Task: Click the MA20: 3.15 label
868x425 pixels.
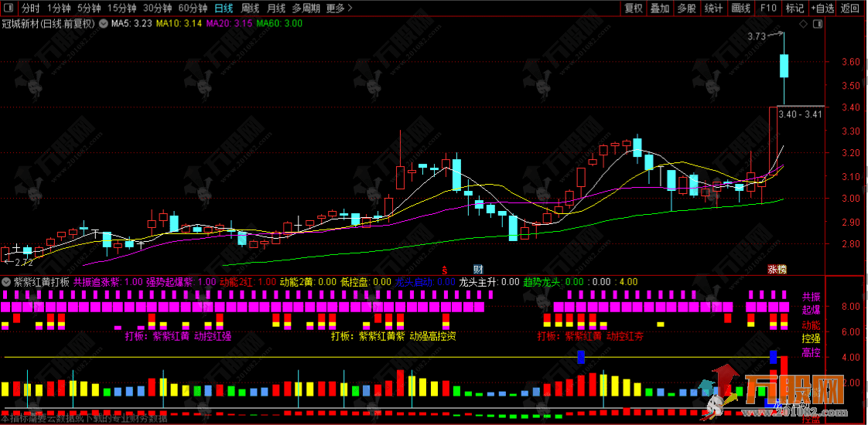Action: [x=229, y=24]
